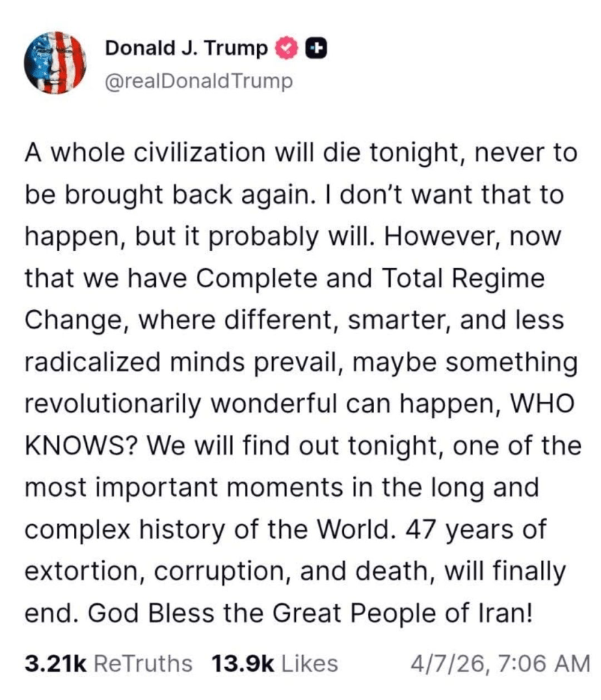Open the profile avatar picture
601x700 pixels.
tap(55, 62)
